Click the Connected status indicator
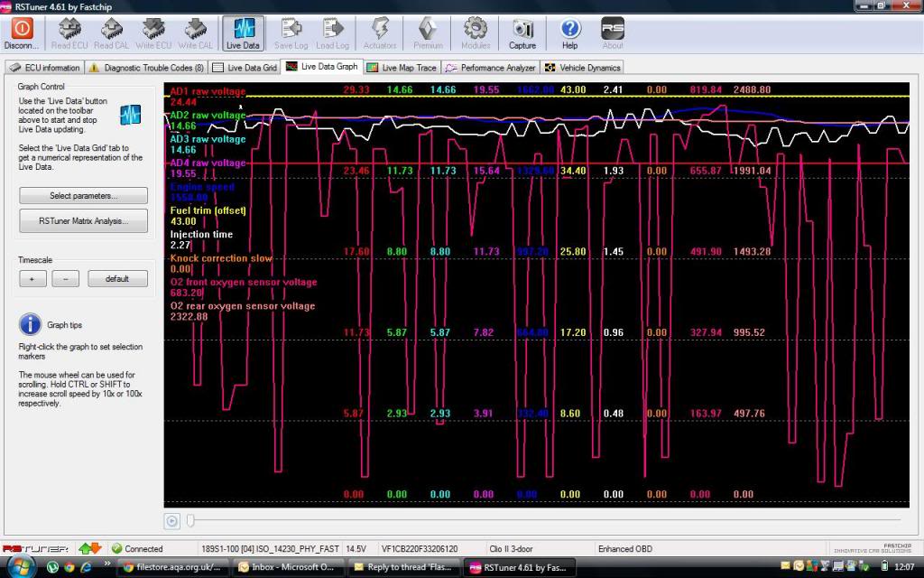 [137, 548]
